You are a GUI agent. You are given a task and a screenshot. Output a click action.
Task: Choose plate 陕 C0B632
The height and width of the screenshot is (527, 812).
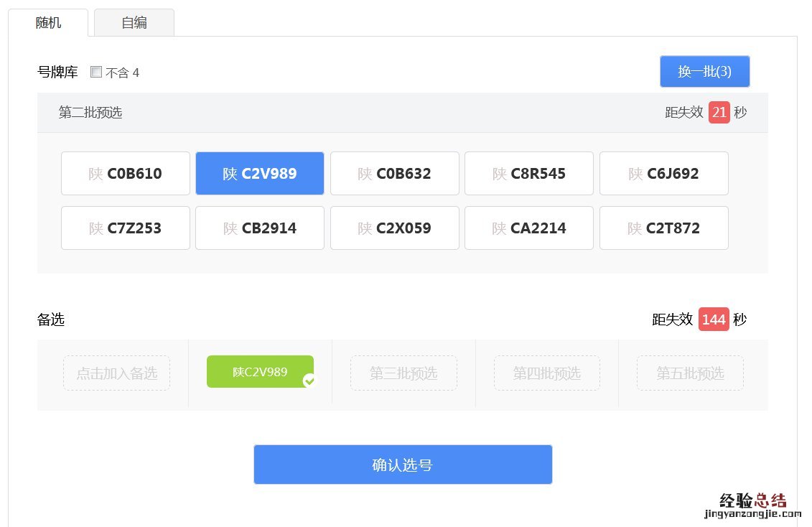[394, 174]
